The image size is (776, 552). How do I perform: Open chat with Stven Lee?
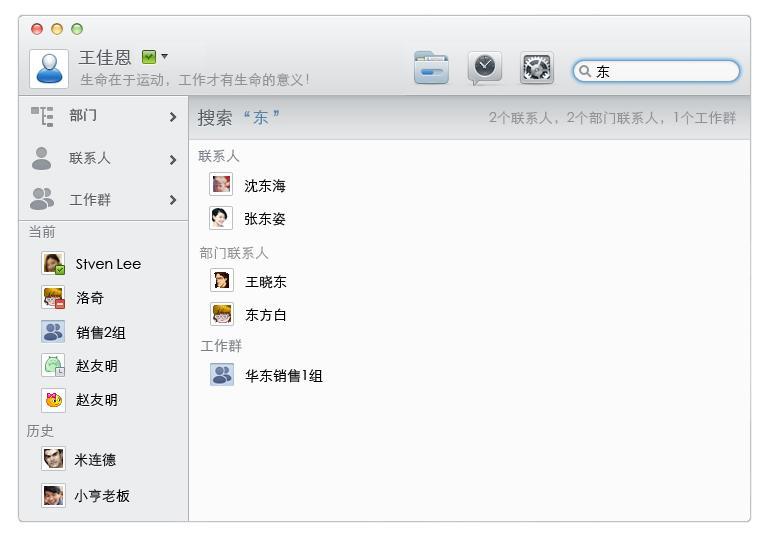pos(107,264)
